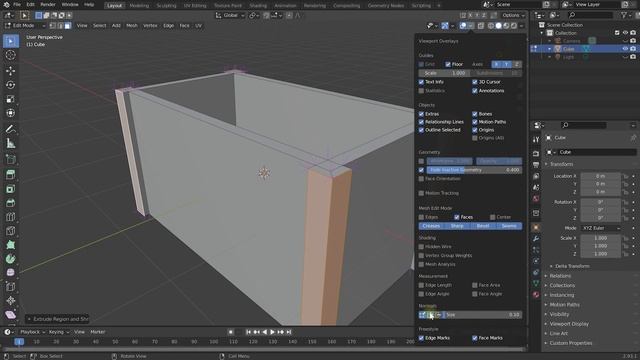Select the Extrude Region tool
This screenshot has height=360, width=640.
(x=11, y=175)
